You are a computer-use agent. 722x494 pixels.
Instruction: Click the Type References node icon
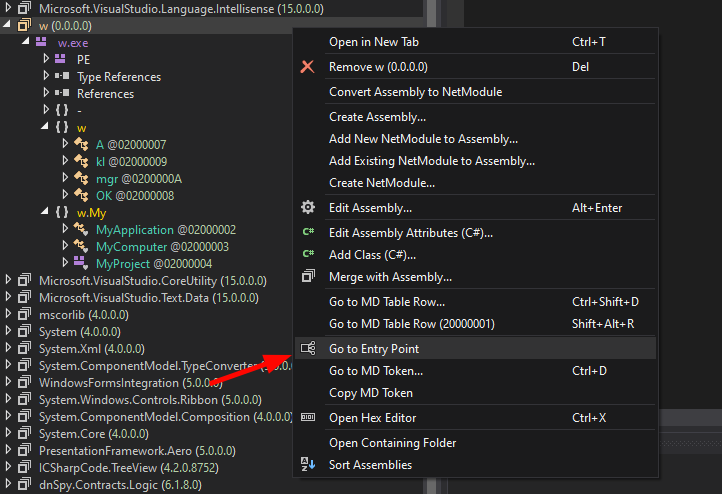(62, 76)
